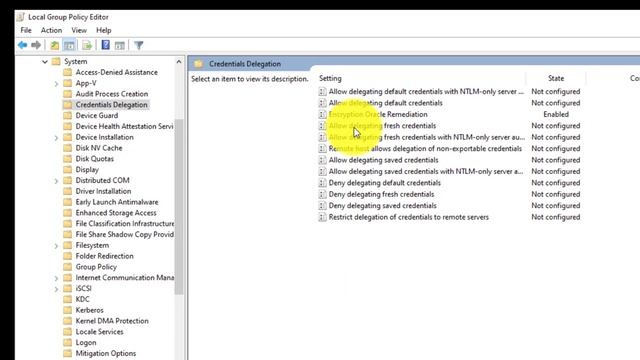Image resolution: width=640 pixels, height=360 pixels.
Task: Sort by the State column header
Action: click(556, 78)
